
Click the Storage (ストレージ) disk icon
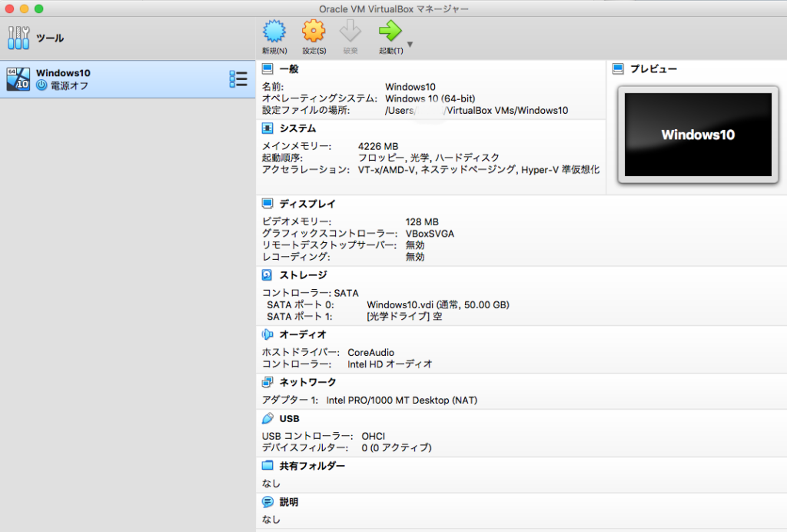(267, 275)
